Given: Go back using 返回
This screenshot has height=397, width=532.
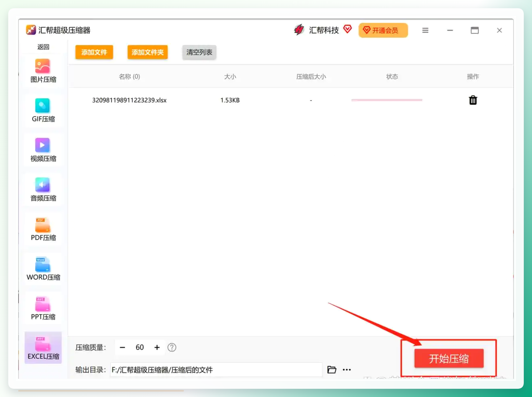Looking at the screenshot, I should tap(43, 47).
